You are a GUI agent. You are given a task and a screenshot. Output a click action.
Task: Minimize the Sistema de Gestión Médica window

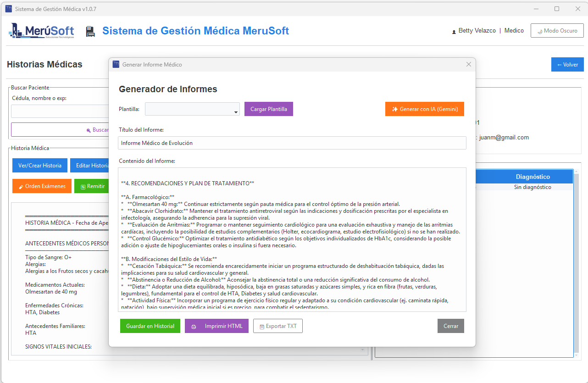tap(536, 9)
